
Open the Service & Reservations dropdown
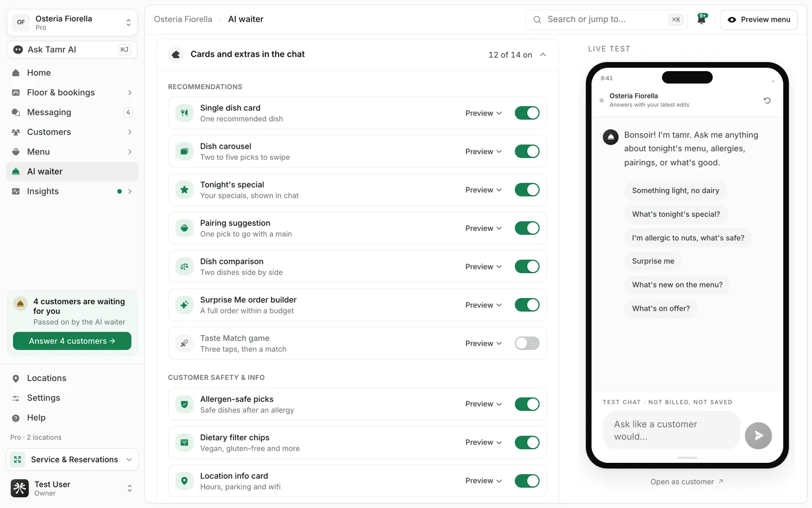[x=72, y=459]
